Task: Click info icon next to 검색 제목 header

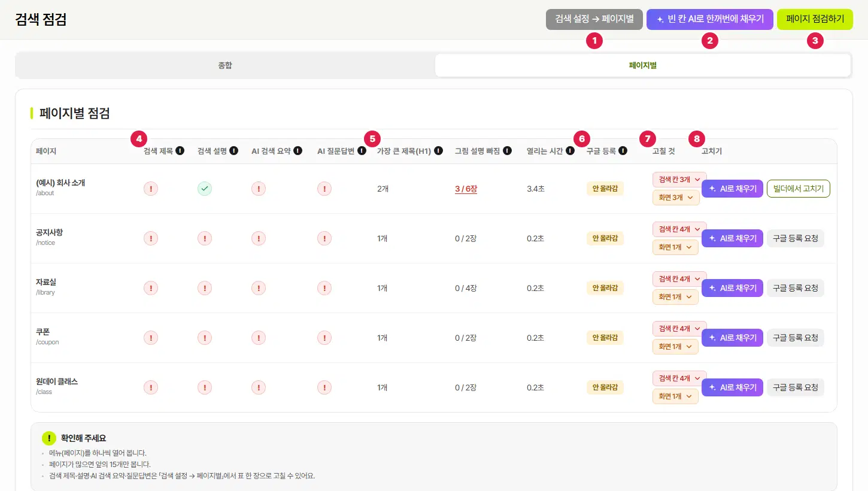Action: (x=180, y=151)
